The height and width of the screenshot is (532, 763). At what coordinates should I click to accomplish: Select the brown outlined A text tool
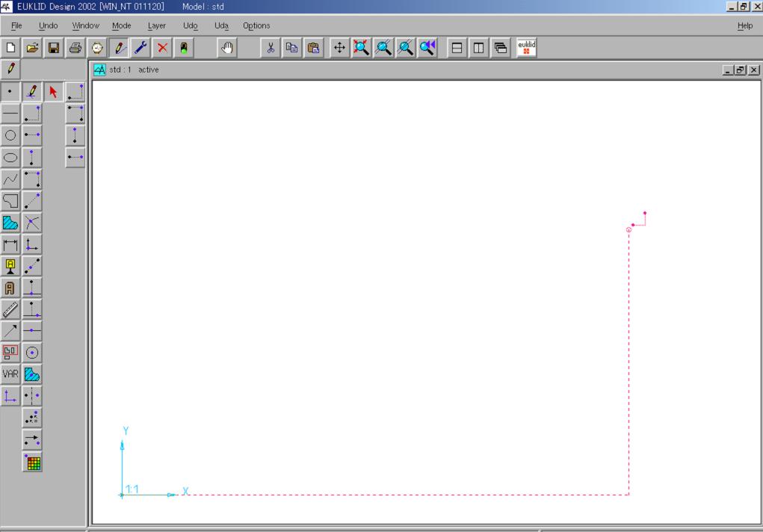tap(10, 288)
